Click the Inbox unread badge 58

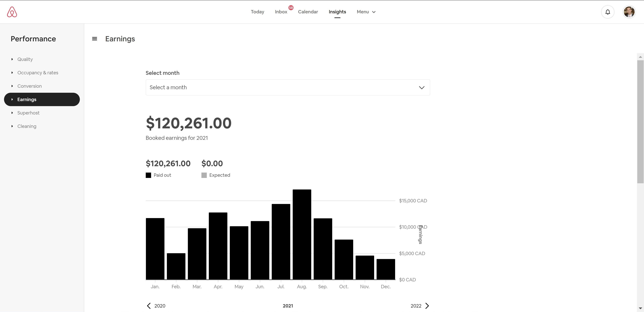291,8
